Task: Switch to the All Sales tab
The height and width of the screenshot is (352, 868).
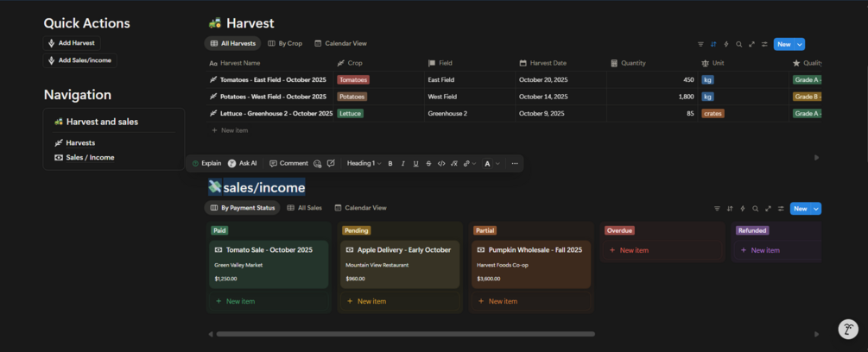Action: coord(304,208)
